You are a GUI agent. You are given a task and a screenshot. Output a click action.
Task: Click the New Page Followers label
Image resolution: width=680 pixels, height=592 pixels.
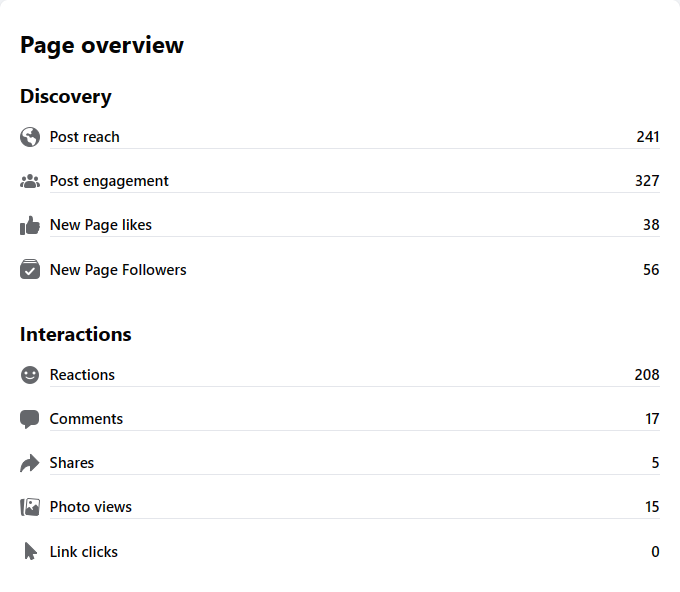point(118,269)
